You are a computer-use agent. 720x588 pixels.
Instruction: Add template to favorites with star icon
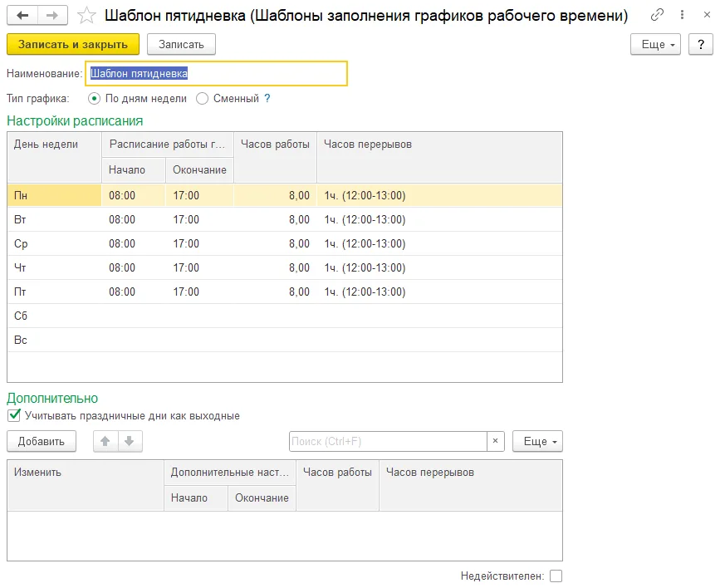pos(86,16)
